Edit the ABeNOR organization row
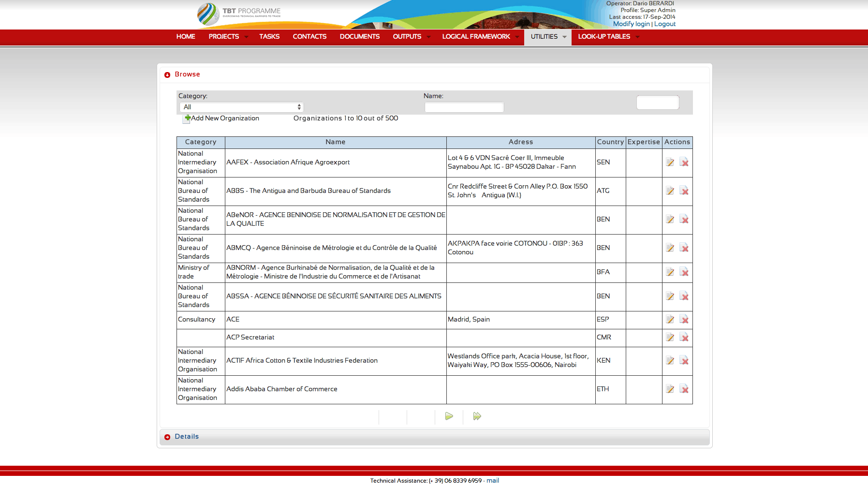 [x=670, y=219]
